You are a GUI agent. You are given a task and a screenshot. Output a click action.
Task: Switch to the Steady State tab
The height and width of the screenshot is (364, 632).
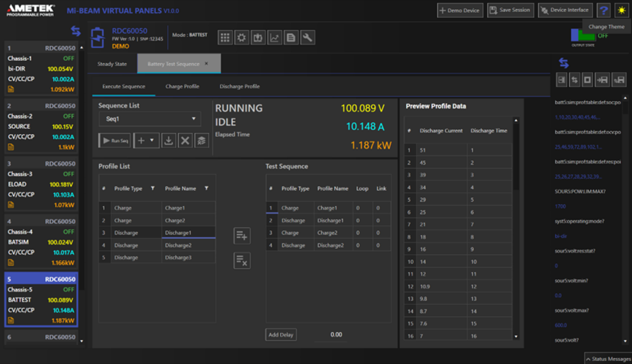(112, 64)
